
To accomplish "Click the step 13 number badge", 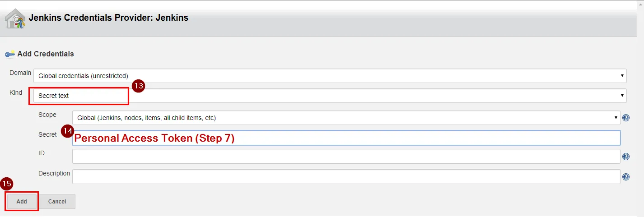I will [x=138, y=86].
